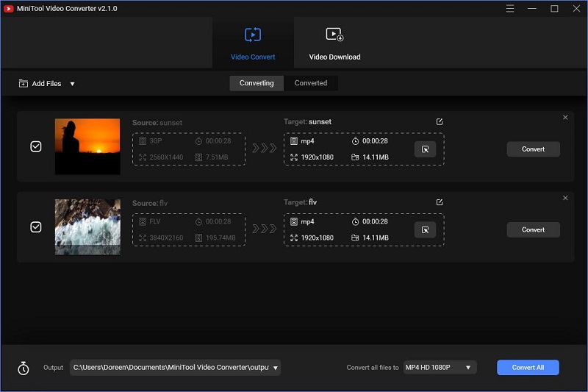This screenshot has width=588, height=392.
Task: Click the sunset target resolution expand icon
Action: pyautogui.click(x=294, y=157)
